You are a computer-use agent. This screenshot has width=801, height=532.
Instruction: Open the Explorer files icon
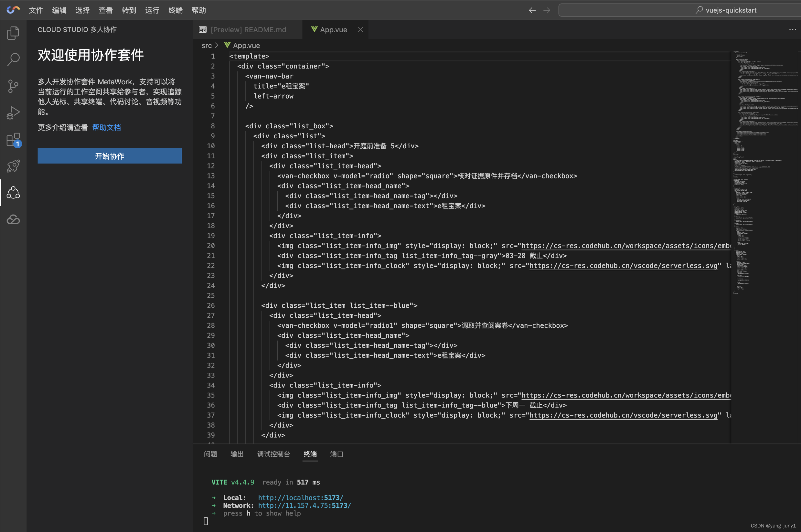(13, 33)
